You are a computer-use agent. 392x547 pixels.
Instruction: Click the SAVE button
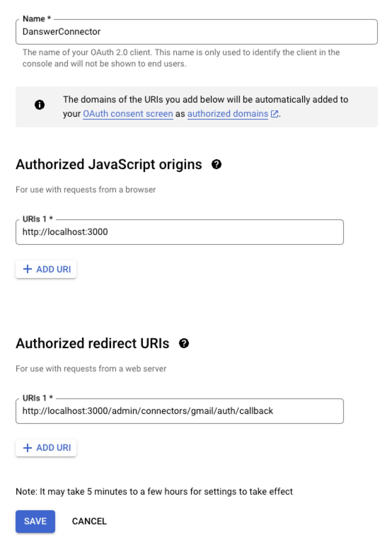pyautogui.click(x=35, y=521)
